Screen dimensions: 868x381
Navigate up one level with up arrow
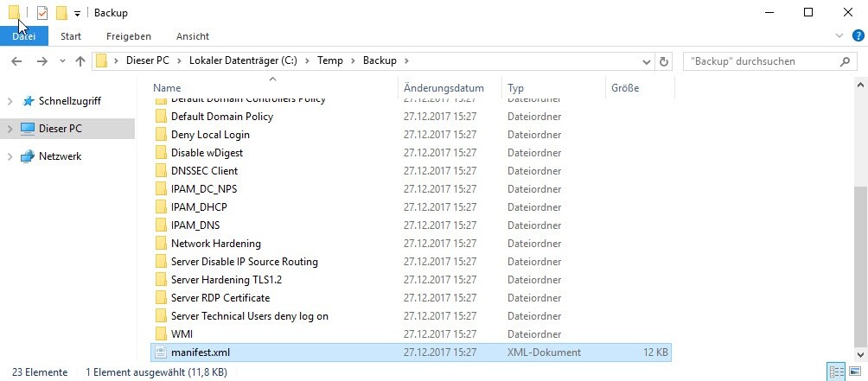(x=80, y=61)
